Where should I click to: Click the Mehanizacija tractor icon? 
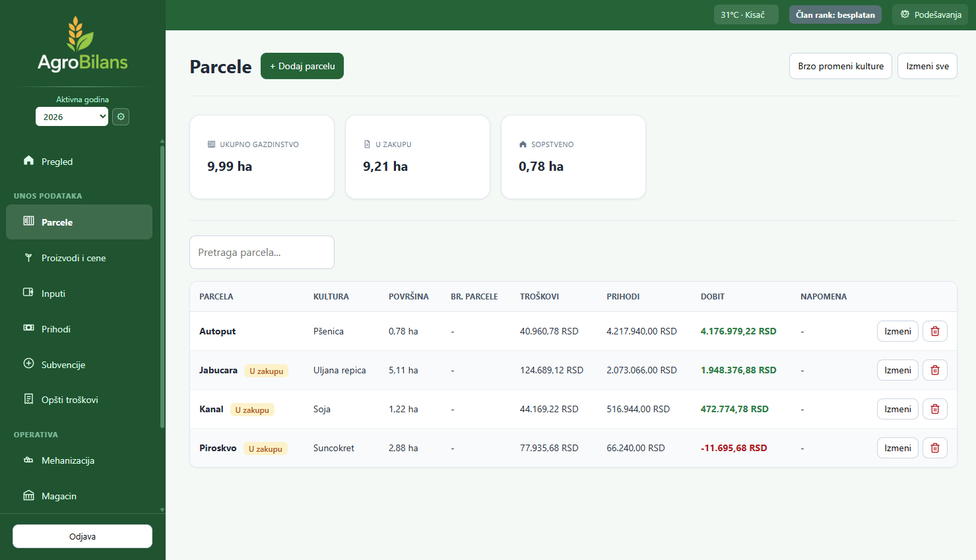(x=28, y=460)
